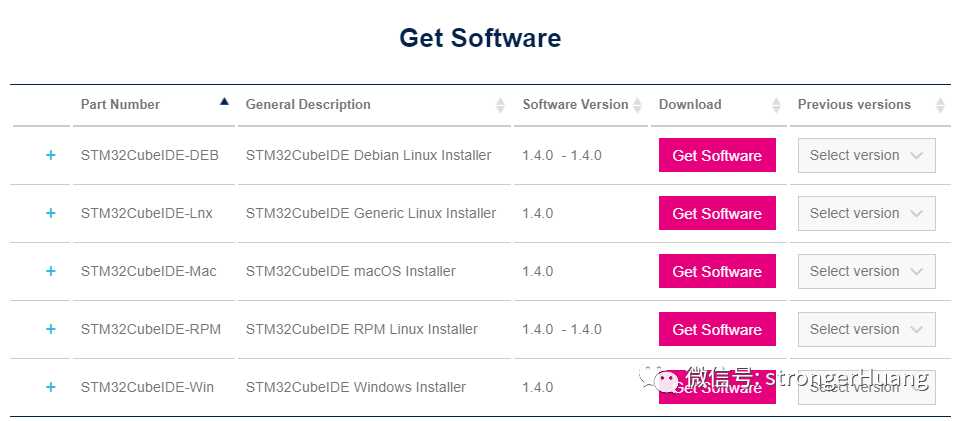Expand the STM32CubeIDE-Lnx row plus icon

(x=51, y=214)
